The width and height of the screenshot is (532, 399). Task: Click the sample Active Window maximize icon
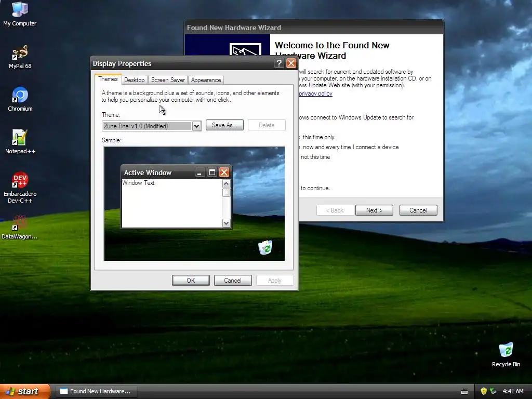(212, 172)
